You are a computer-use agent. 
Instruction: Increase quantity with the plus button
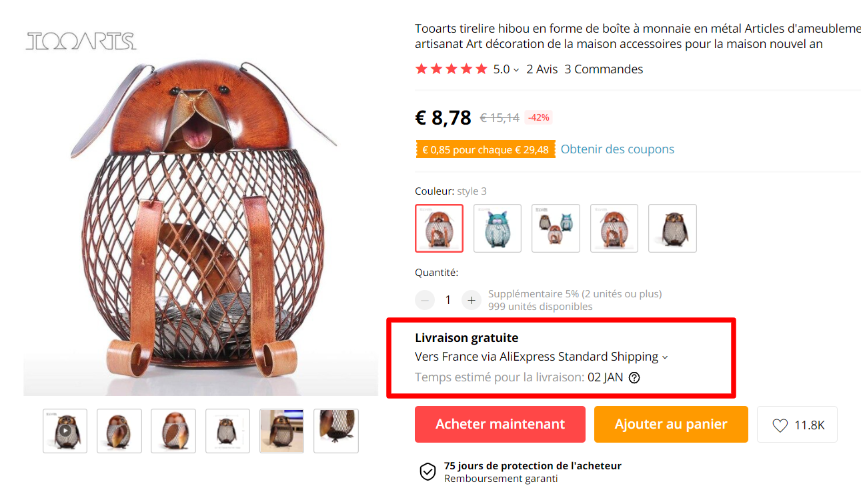471,300
